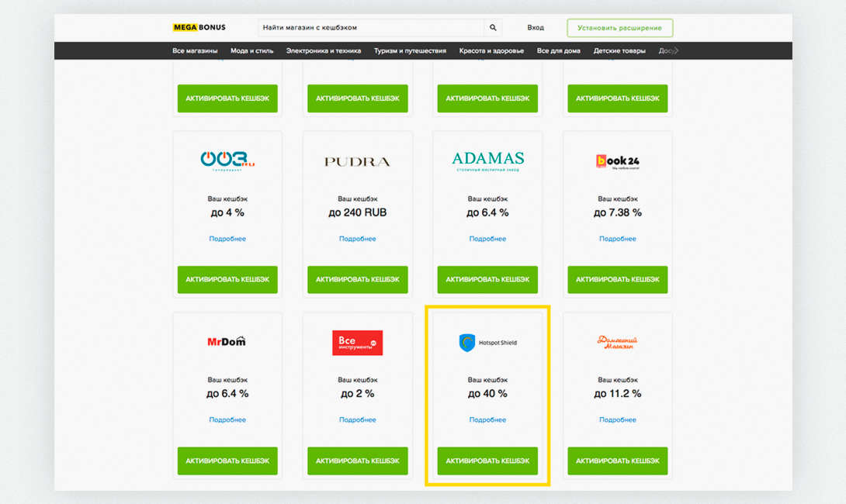Screen dimensions: 846x504
Task: Click the Вход login link
Action: pos(536,27)
